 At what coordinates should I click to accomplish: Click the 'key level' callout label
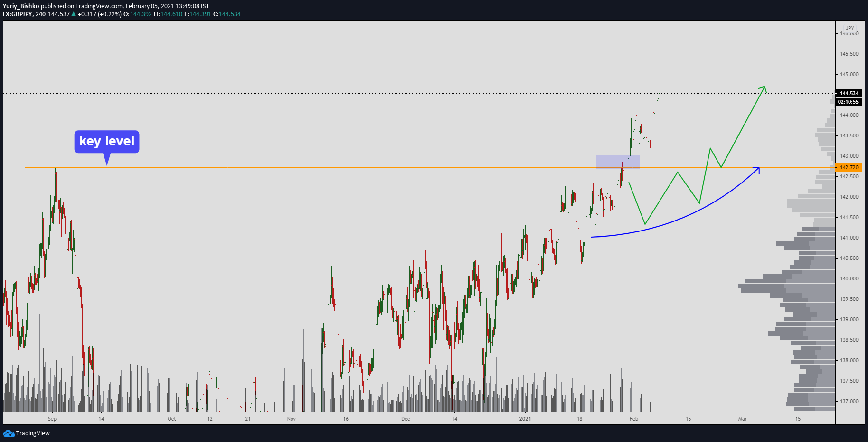[x=107, y=142]
